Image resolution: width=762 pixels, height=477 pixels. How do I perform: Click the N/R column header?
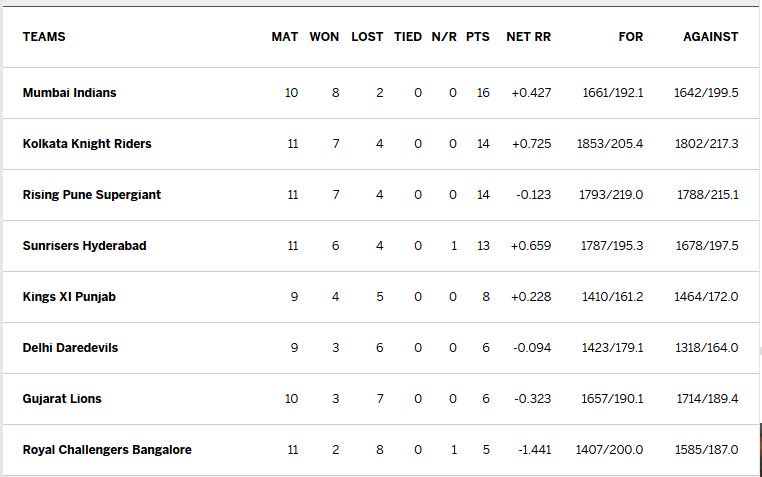coord(444,37)
